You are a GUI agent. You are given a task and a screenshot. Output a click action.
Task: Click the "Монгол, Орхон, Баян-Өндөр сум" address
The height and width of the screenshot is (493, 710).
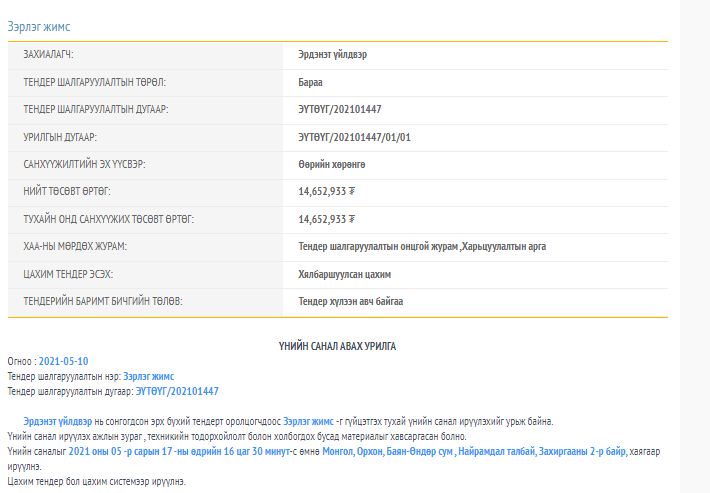click(386, 452)
